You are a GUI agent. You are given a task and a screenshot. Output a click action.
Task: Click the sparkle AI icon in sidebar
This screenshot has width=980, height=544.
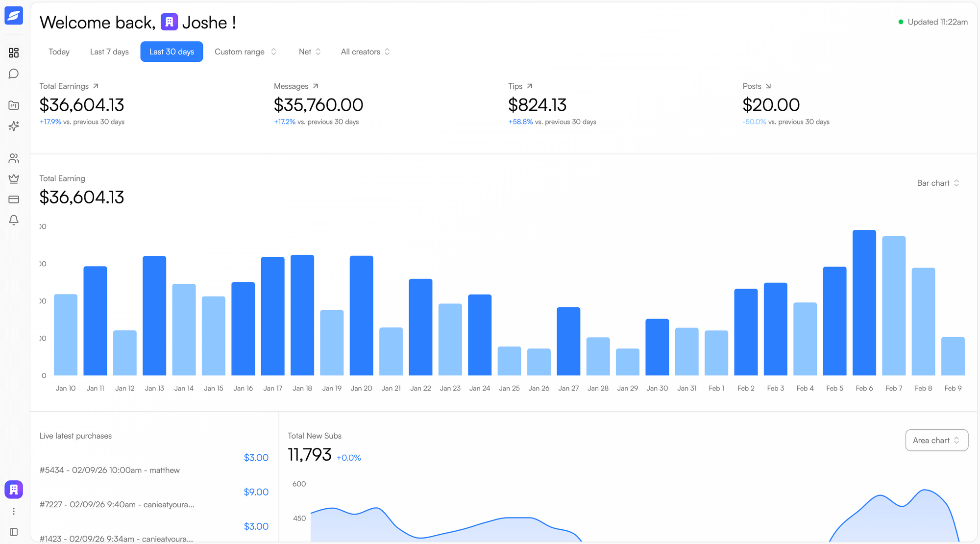pos(14,126)
